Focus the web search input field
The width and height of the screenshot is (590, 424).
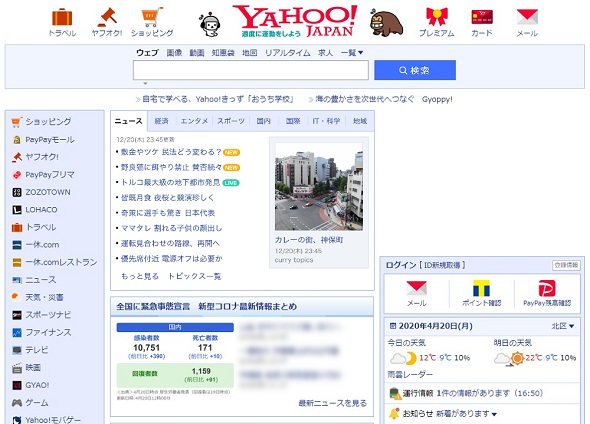click(x=251, y=70)
